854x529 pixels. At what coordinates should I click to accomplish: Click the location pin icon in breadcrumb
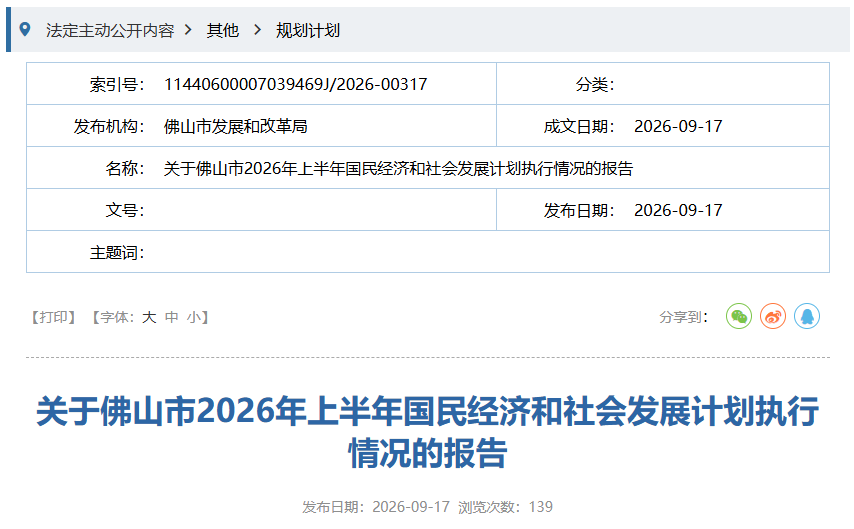pyautogui.click(x=25, y=29)
